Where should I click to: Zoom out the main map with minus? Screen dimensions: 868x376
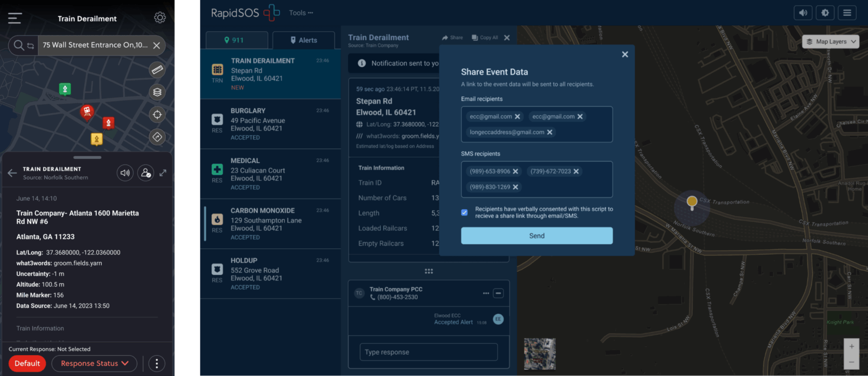[852, 361]
